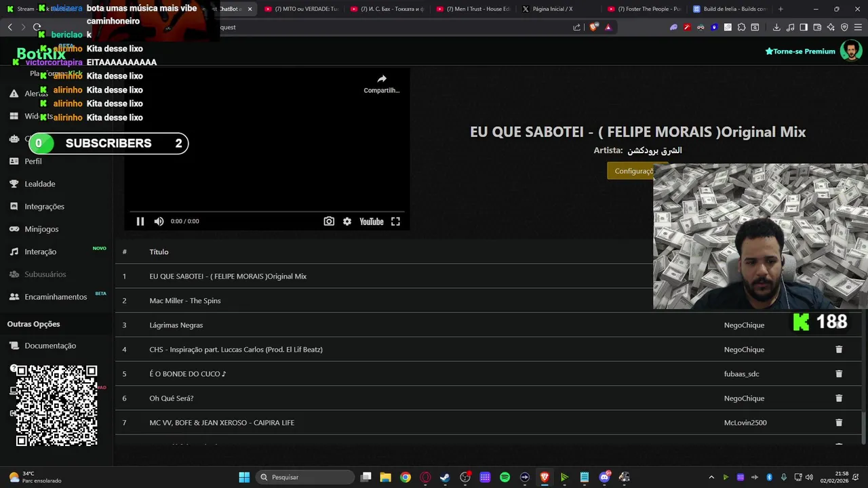Open Minijogos in the sidebar

pyautogui.click(x=41, y=229)
